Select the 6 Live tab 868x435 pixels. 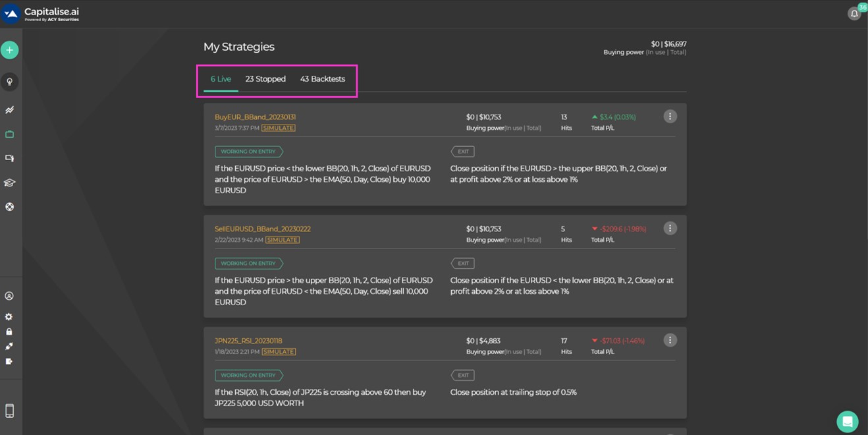coord(221,79)
